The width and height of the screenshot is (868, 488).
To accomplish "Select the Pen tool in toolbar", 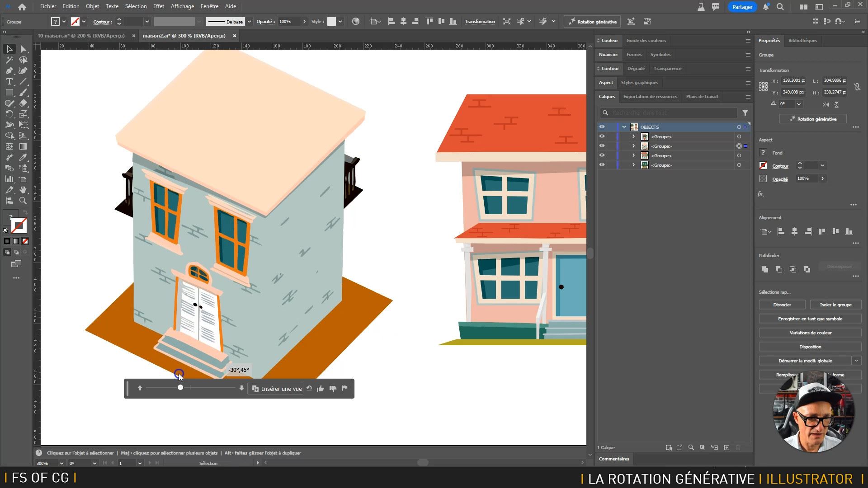I will pos(9,70).
